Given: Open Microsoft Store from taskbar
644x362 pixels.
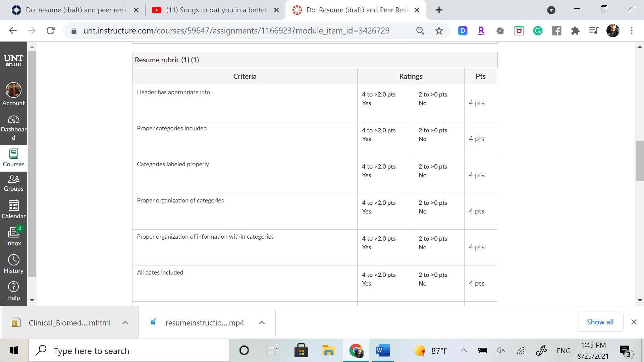Looking at the screenshot, I should click(x=301, y=351).
